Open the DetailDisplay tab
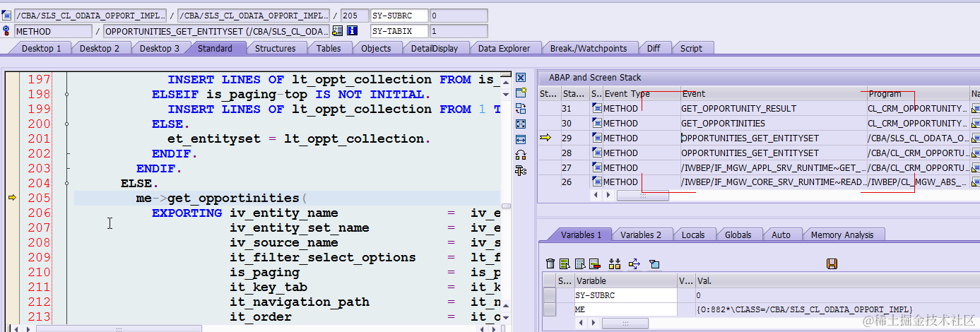 [x=435, y=48]
